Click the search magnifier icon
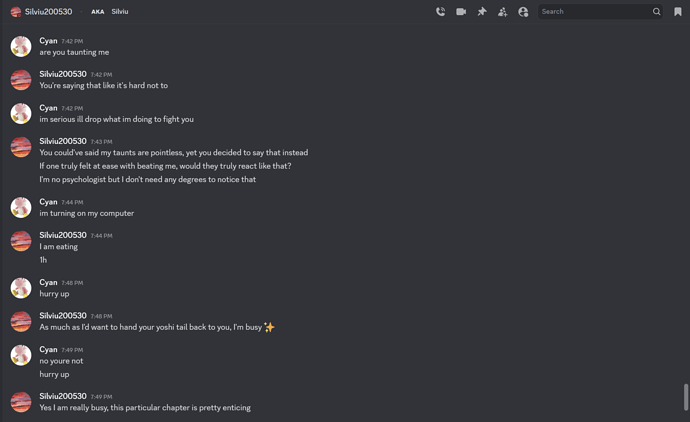This screenshot has height=422, width=690. [657, 12]
